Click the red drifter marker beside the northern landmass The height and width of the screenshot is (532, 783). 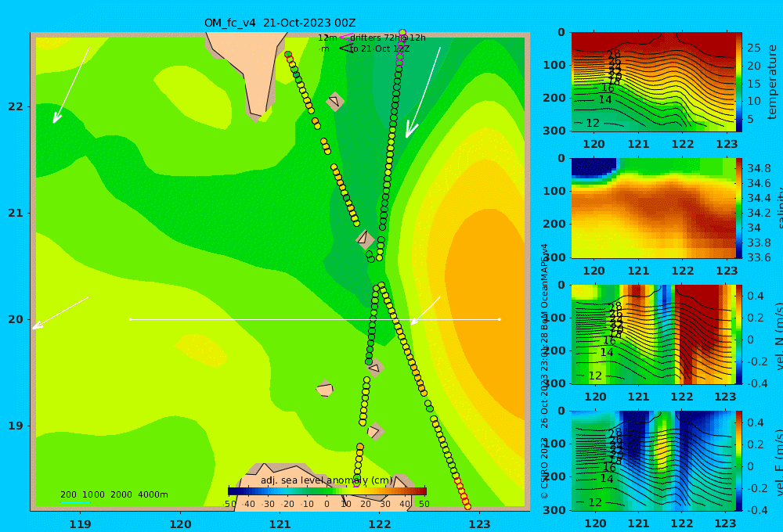[x=289, y=56]
